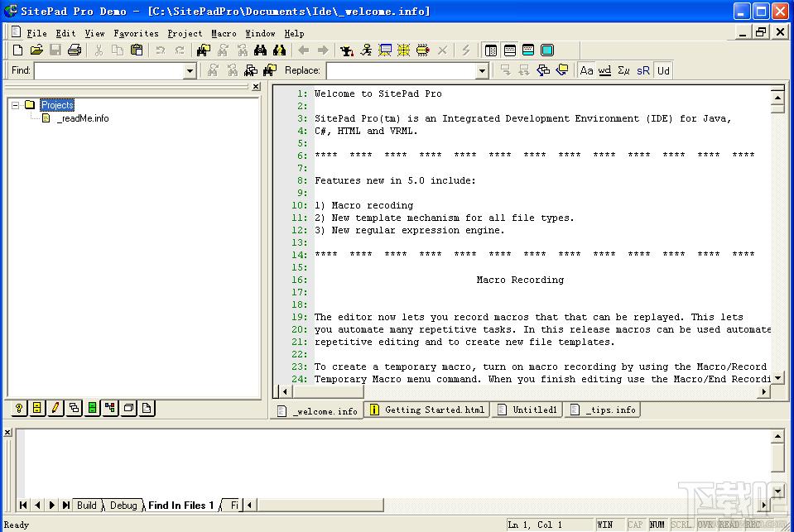Open a file using the folder icon
The width and height of the screenshot is (794, 532).
tap(36, 50)
